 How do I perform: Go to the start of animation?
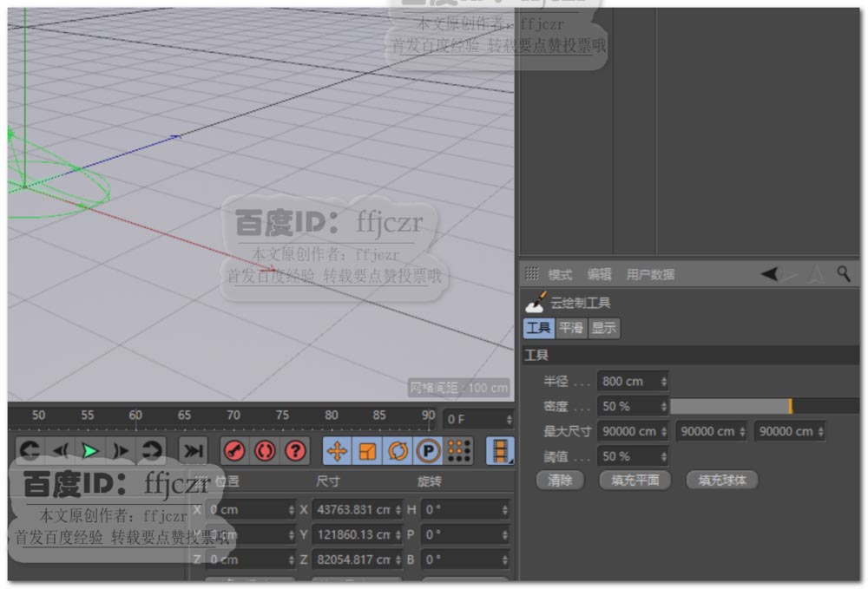point(30,451)
